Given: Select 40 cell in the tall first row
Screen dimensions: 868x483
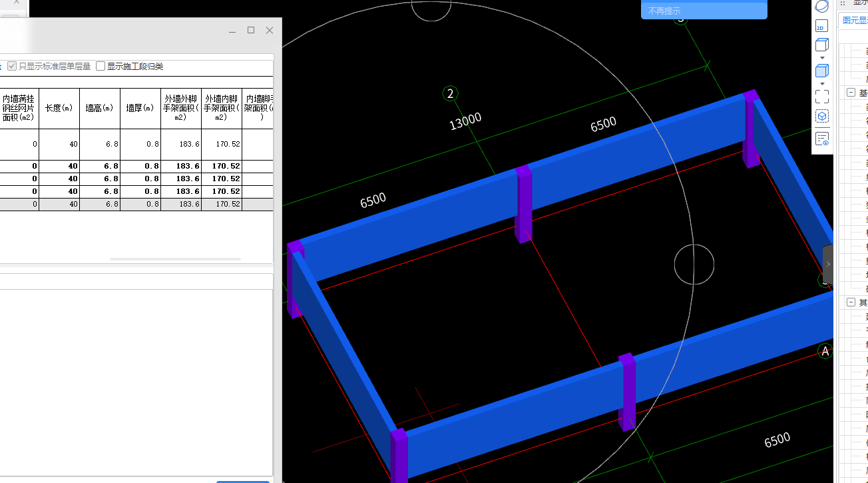Looking at the screenshot, I should point(59,144).
